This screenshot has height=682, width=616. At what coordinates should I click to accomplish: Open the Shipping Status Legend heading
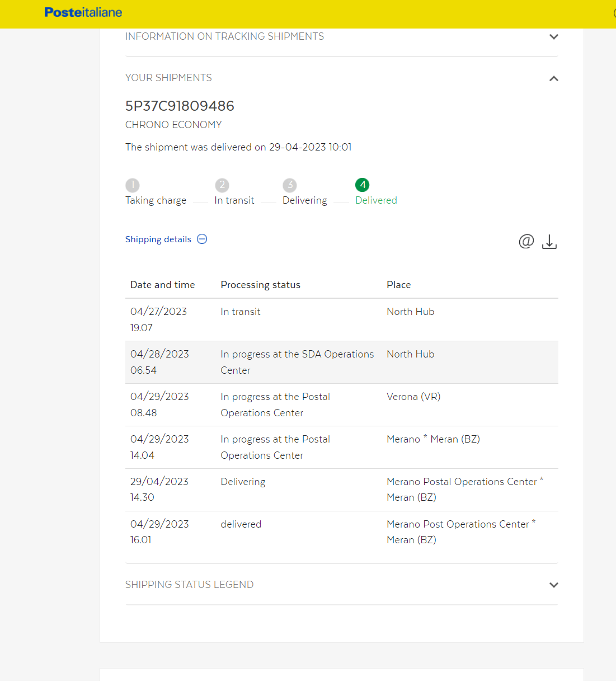pyautogui.click(x=189, y=585)
